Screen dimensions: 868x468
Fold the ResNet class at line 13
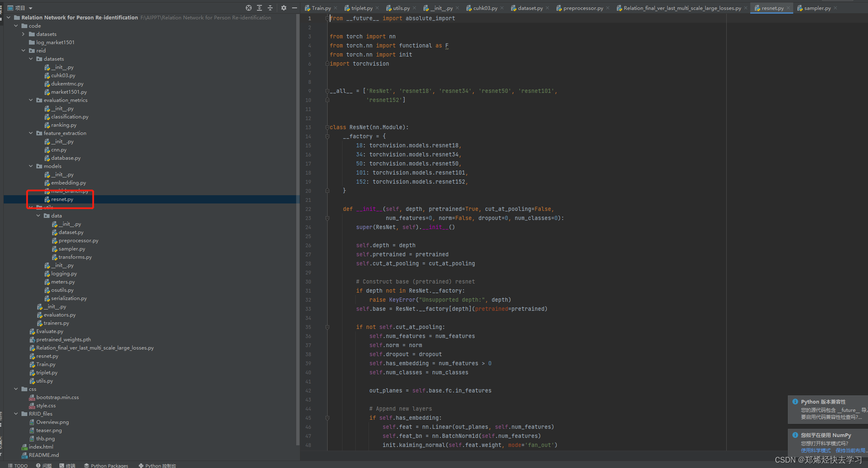coord(327,127)
